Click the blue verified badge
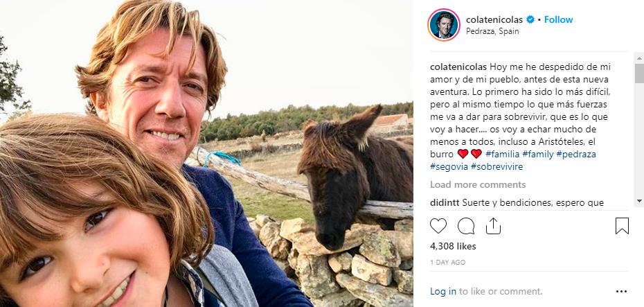 pyautogui.click(x=530, y=20)
